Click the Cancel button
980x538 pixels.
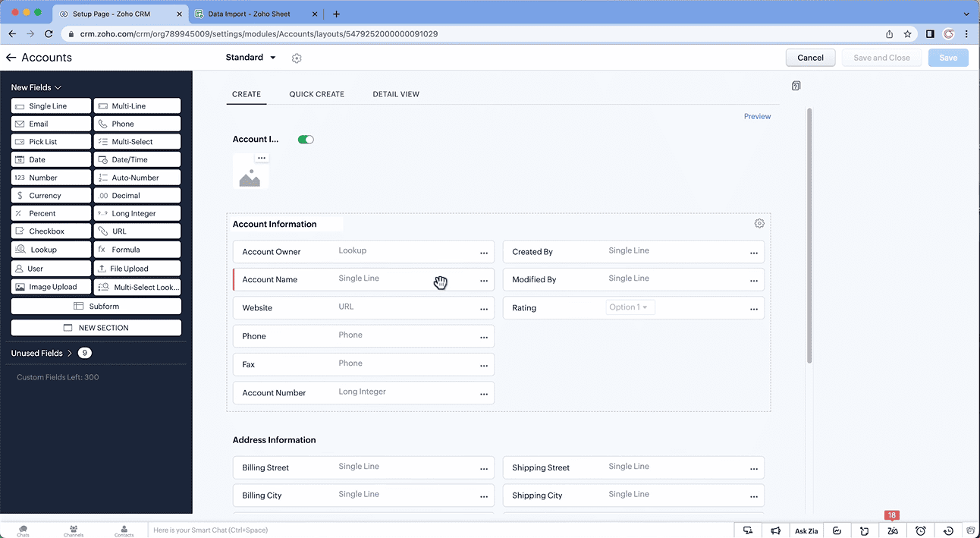tap(810, 58)
